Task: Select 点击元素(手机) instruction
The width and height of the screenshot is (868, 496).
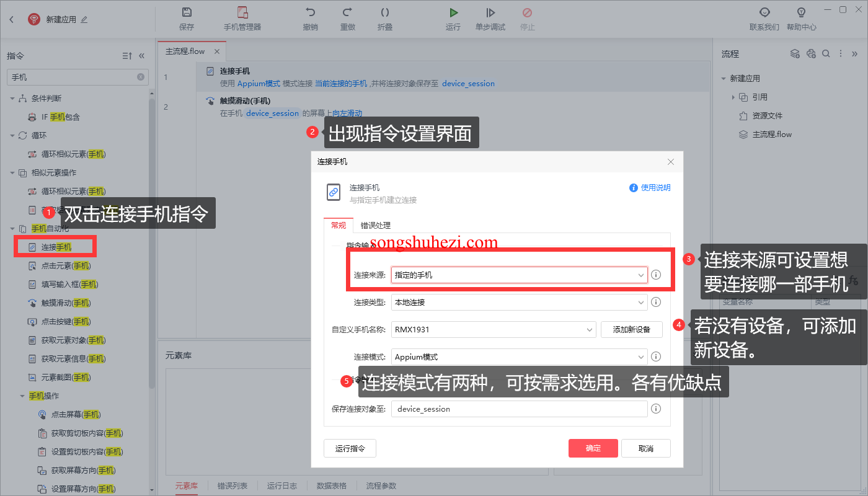Action: pyautogui.click(x=66, y=265)
